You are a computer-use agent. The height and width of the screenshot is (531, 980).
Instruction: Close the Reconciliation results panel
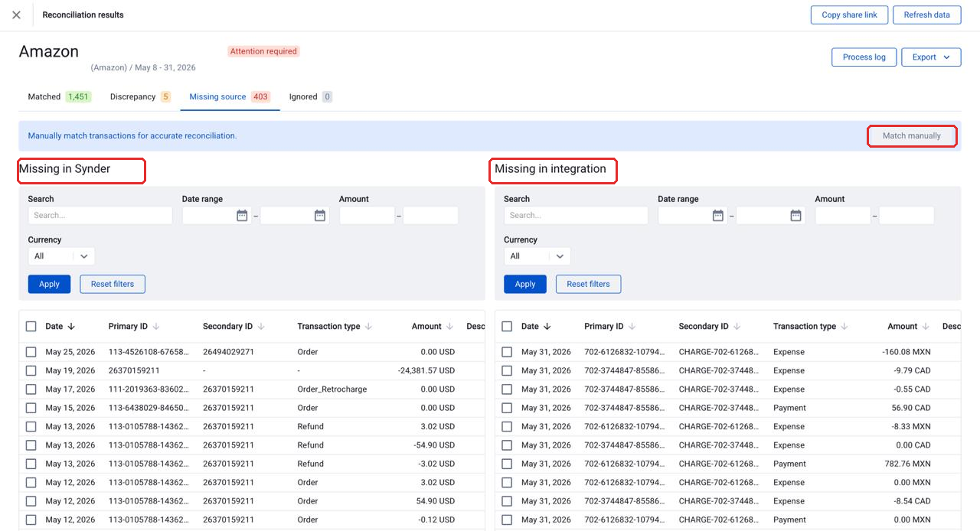click(16, 15)
